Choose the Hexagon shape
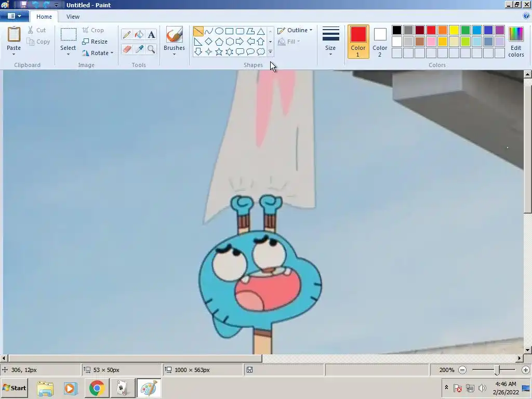Image resolution: width=532 pixels, height=399 pixels. (x=229, y=42)
